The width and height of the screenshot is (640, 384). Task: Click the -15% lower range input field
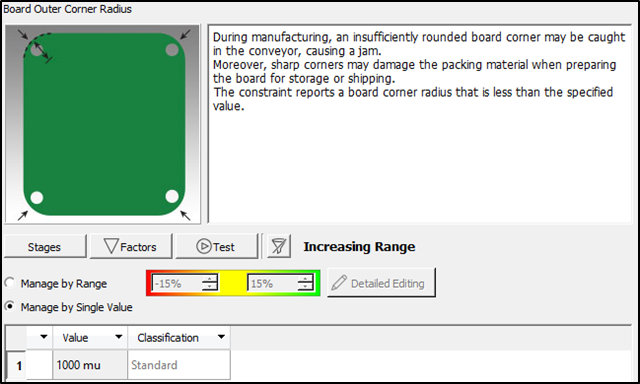tap(177, 283)
